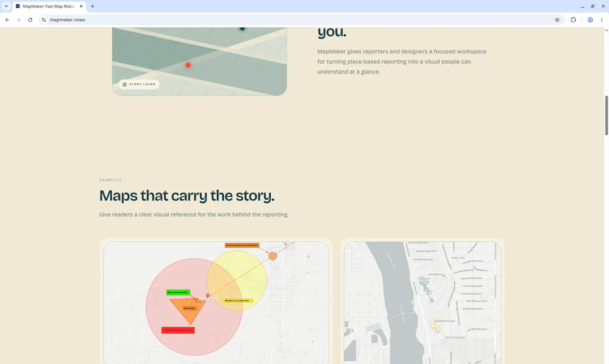Open the browser extensions puzzle icon
The image size is (609, 364).
[573, 20]
